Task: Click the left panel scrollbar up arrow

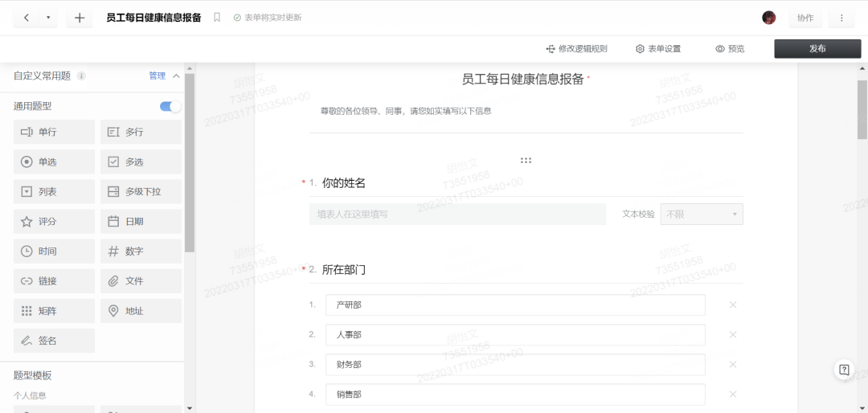Action: (190, 68)
